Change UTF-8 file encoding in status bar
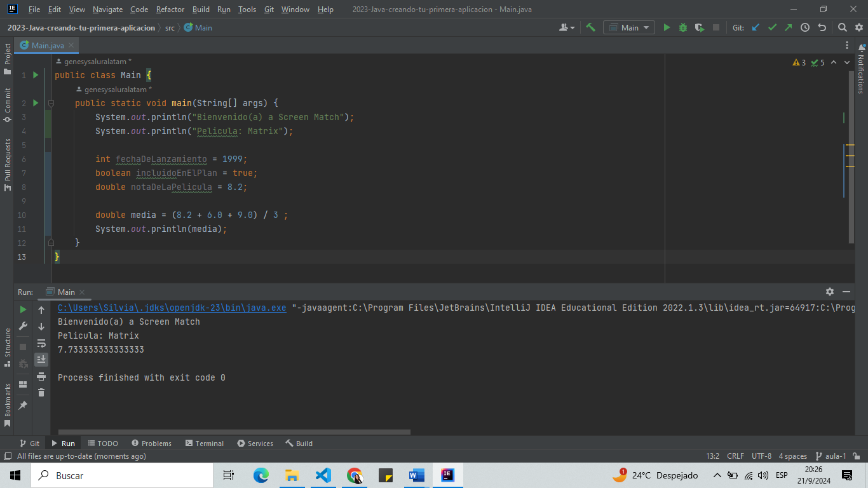Image resolution: width=868 pixels, height=488 pixels. coord(761,456)
